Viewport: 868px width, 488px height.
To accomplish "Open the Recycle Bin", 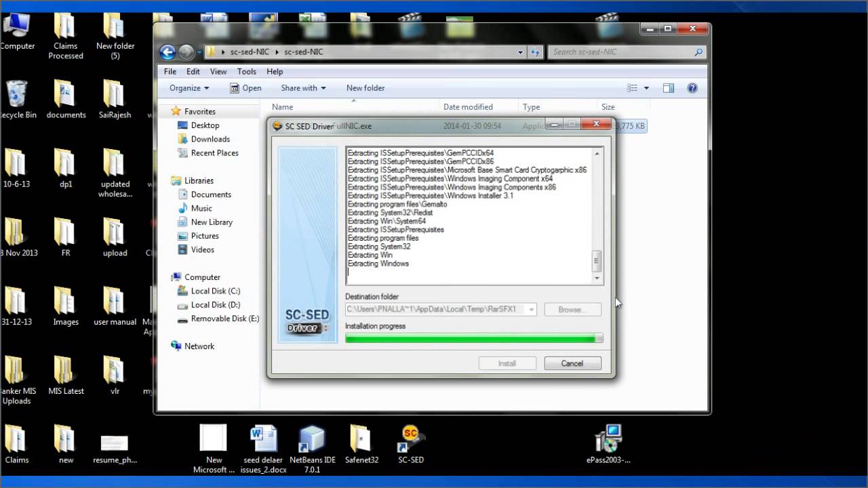I will click(x=18, y=100).
